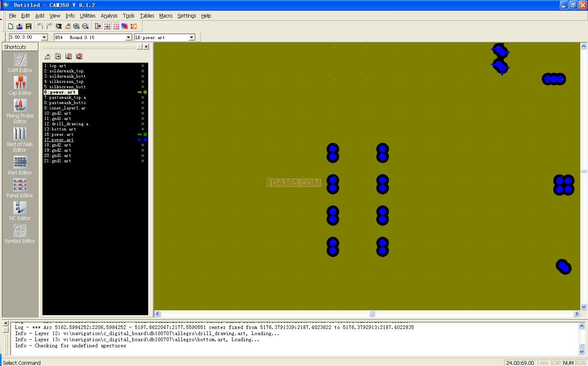Click the add layer icon in layer panel
Image resolution: width=588 pixels, height=366 pixels.
click(x=58, y=56)
